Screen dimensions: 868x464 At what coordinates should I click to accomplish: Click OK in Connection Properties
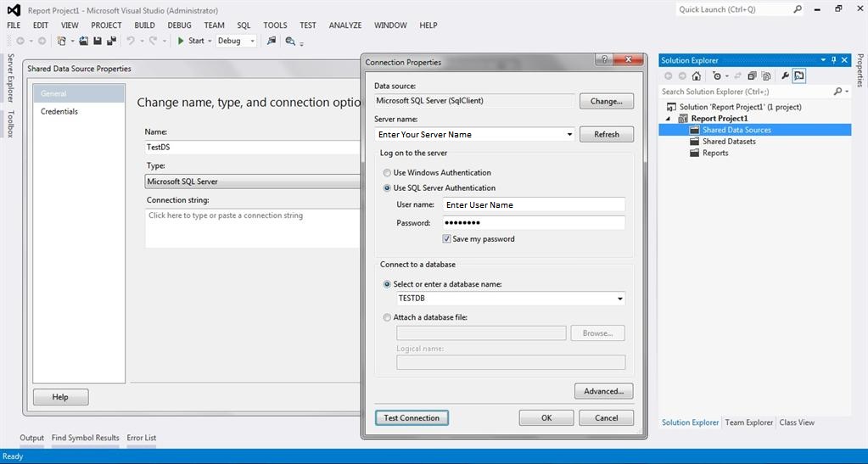click(x=546, y=418)
